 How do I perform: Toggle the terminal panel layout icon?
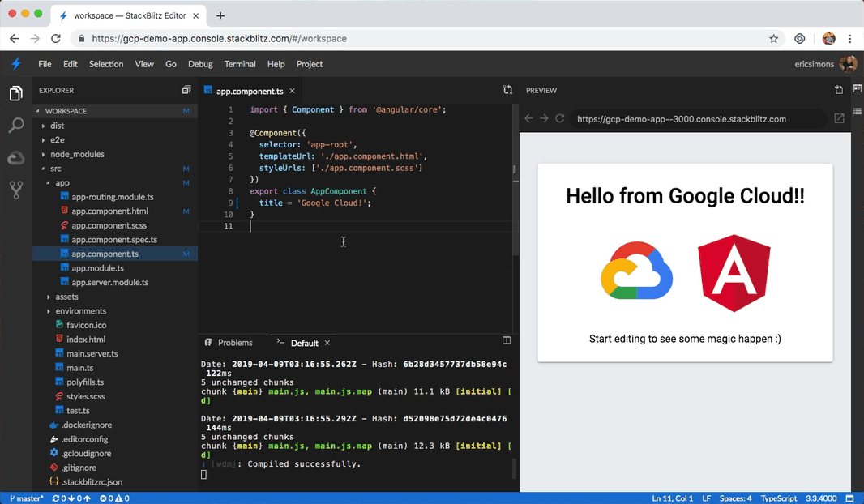(507, 341)
